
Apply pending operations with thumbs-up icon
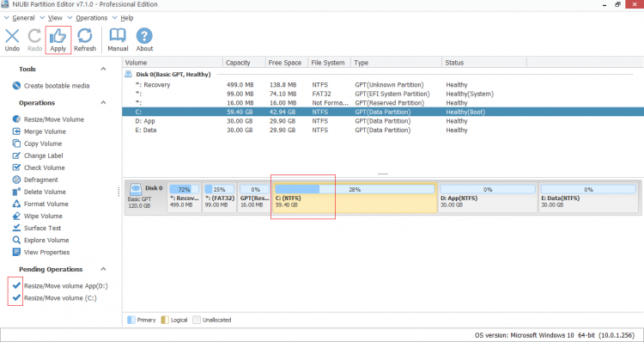[58, 36]
